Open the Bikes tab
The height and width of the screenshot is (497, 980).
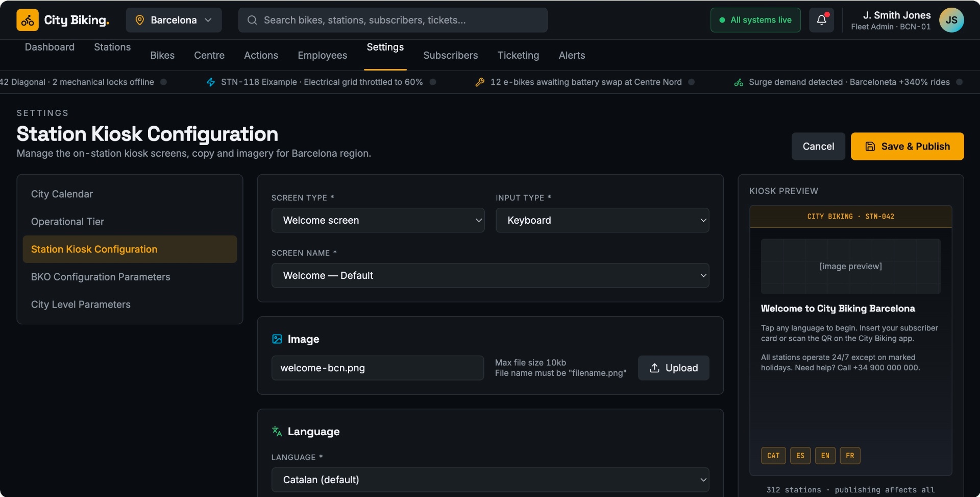click(x=162, y=55)
